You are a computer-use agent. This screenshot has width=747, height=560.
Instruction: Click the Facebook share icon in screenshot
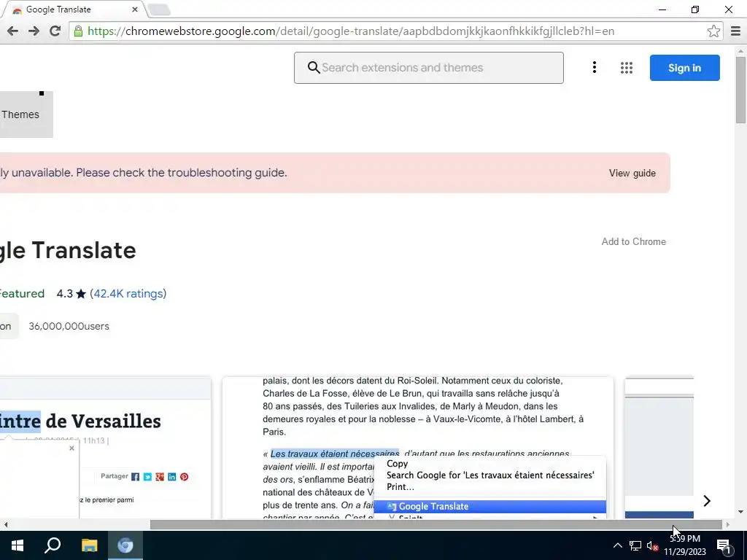click(135, 477)
